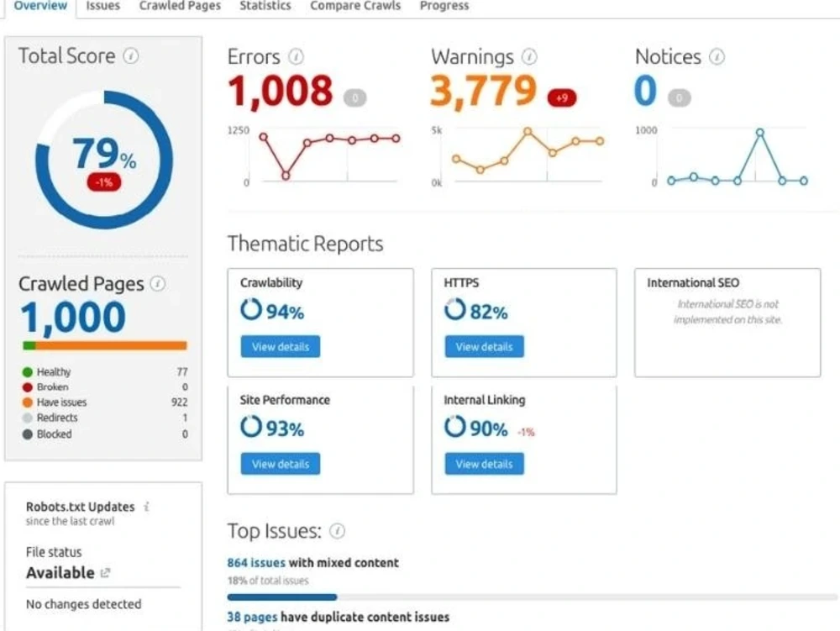
Task: Open the Top Issues info icon
Action: [337, 531]
